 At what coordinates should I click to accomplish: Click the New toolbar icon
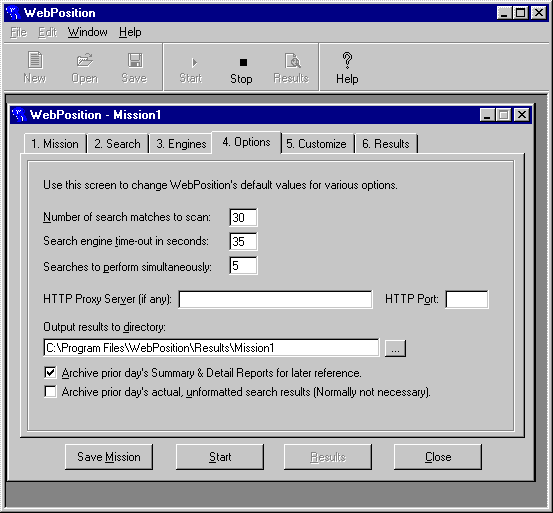point(35,60)
